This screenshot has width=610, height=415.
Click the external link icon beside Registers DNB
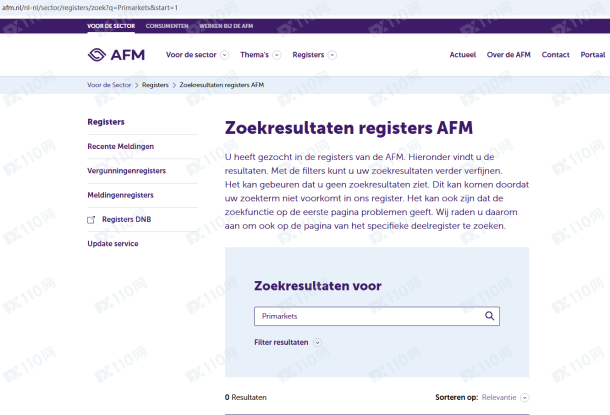click(x=91, y=220)
